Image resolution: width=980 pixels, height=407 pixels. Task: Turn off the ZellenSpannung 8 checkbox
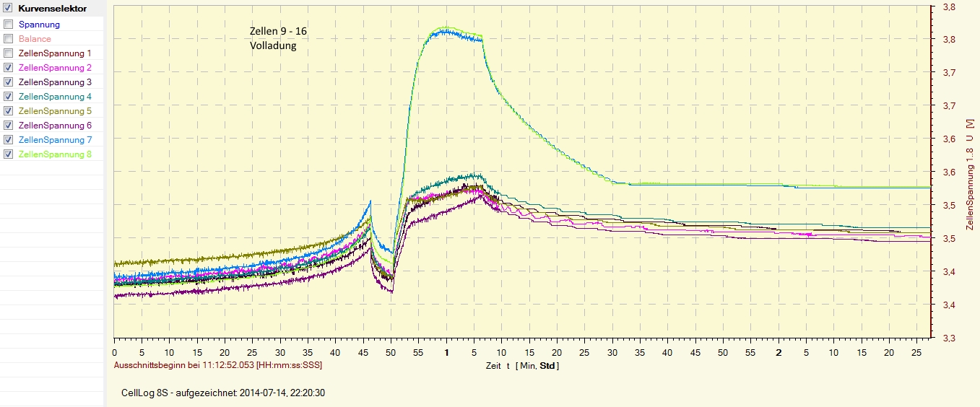coord(8,154)
